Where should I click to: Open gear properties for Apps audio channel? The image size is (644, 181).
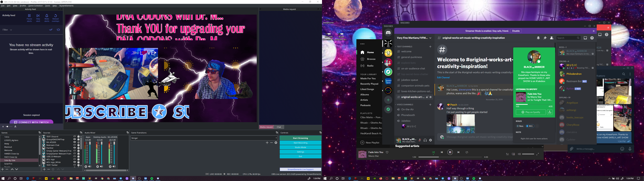pos(86,166)
